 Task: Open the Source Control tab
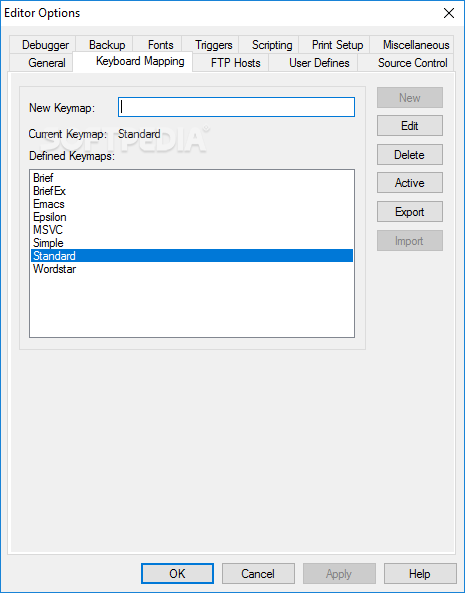coord(406,62)
